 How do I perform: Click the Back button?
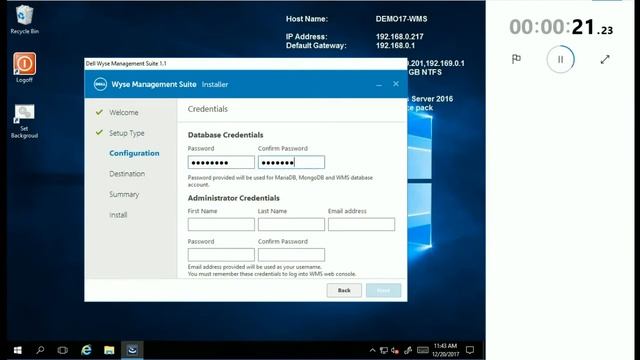coord(344,290)
